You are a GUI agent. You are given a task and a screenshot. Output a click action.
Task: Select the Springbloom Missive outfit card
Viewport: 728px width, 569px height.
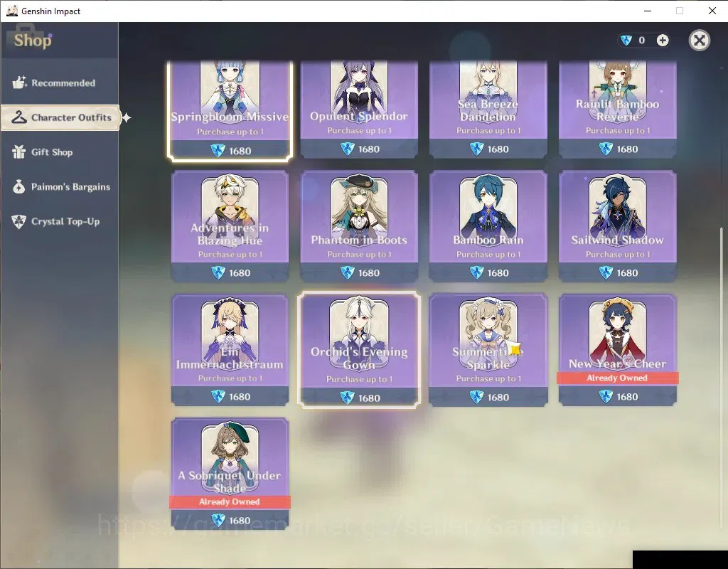coord(230,110)
